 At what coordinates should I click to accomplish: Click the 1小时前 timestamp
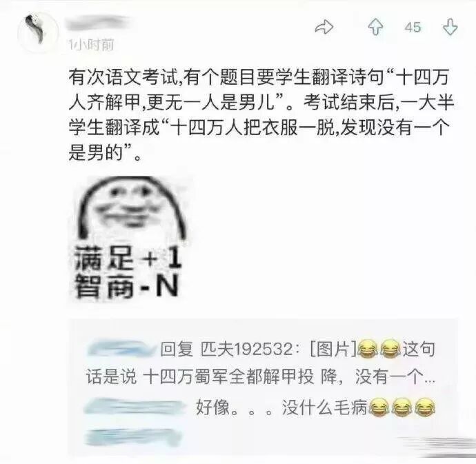click(x=91, y=46)
